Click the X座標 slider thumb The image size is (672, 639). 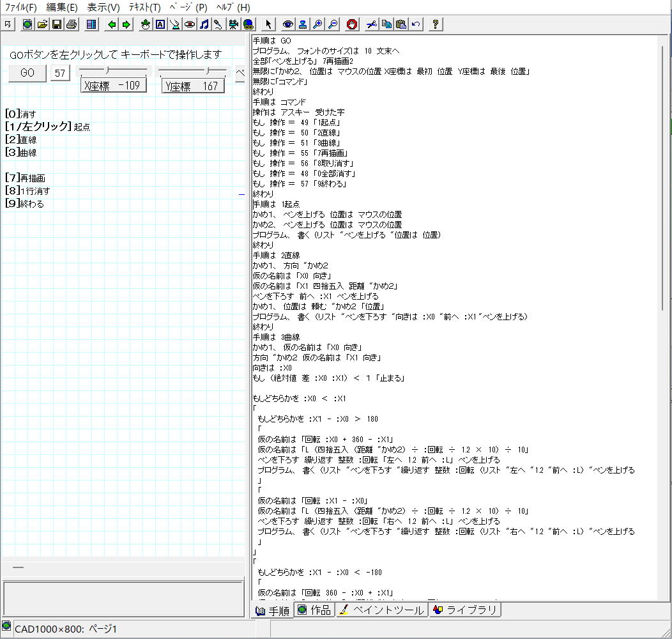tap(108, 70)
